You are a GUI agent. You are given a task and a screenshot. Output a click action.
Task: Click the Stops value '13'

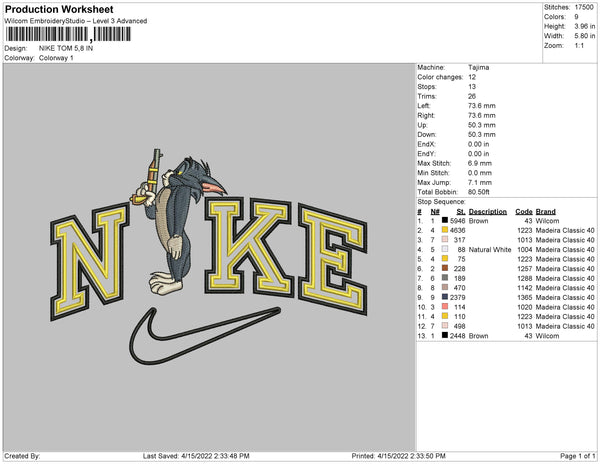(472, 86)
